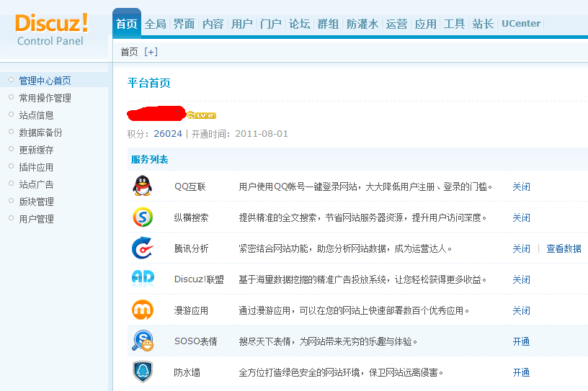Screen dimensions: 588x391
Task: Click the 腾讯分析 service name
Action: (x=191, y=248)
